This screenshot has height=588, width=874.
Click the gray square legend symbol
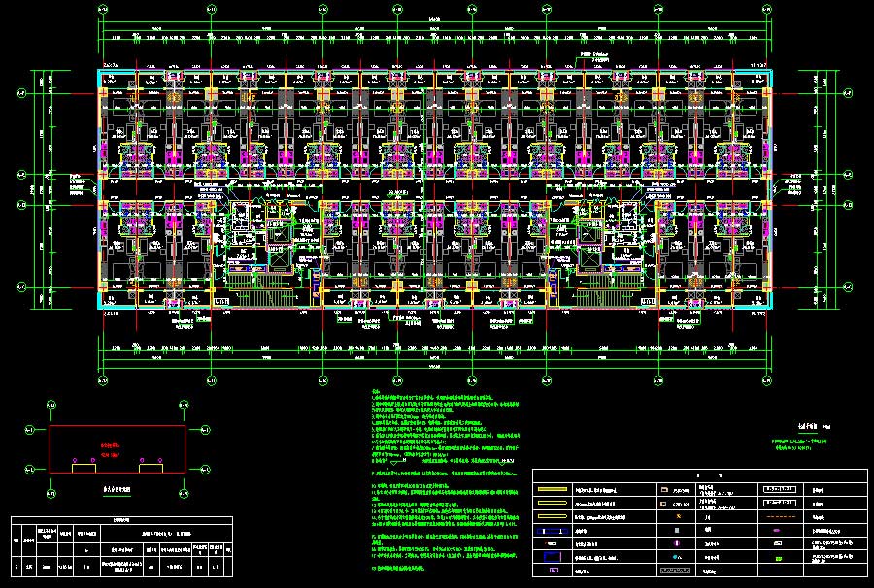coord(677,530)
